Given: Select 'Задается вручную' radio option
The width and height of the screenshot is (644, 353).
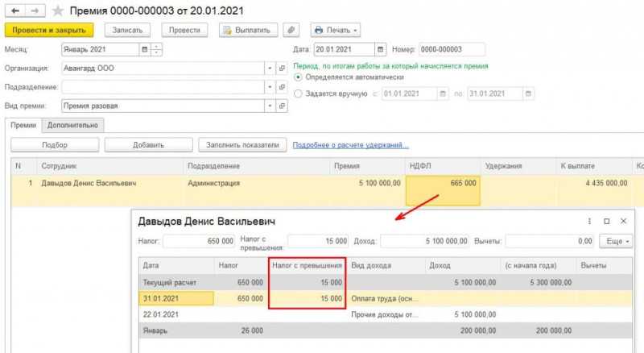Looking at the screenshot, I should point(298,93).
